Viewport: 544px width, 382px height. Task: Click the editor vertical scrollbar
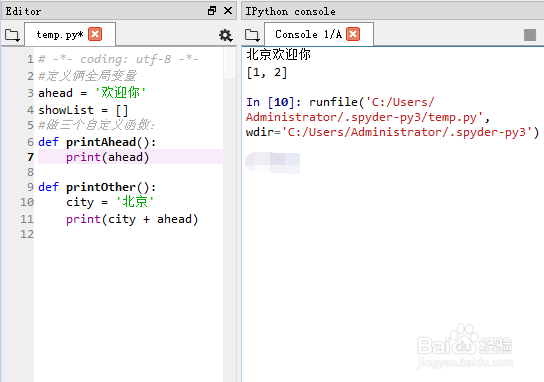pos(229,214)
